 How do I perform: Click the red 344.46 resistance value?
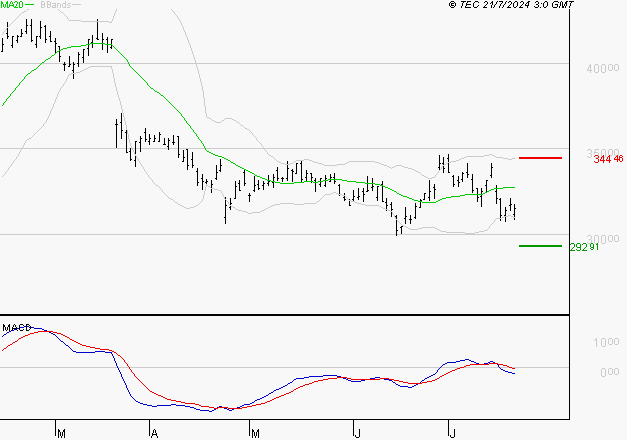(x=608, y=159)
